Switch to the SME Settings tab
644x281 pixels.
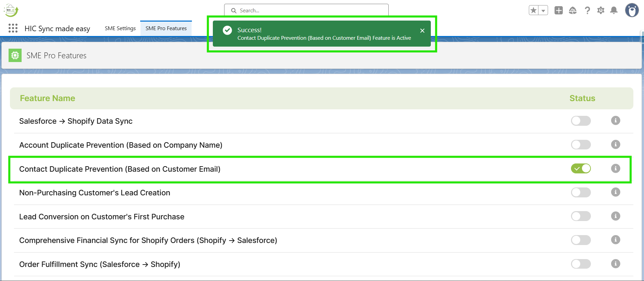[120, 28]
